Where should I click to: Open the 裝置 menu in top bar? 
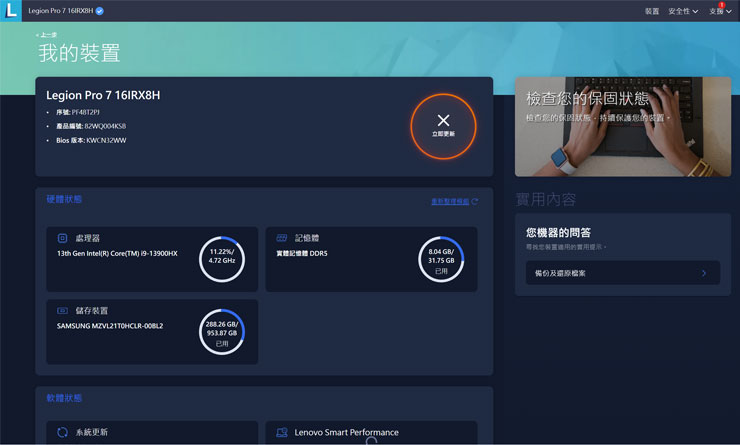tap(652, 11)
